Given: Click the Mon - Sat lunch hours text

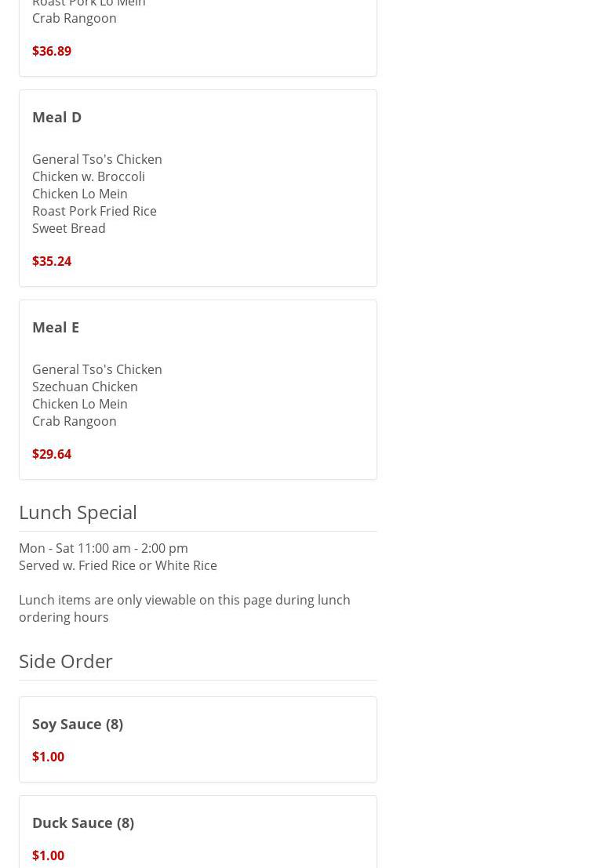Looking at the screenshot, I should click(104, 548).
